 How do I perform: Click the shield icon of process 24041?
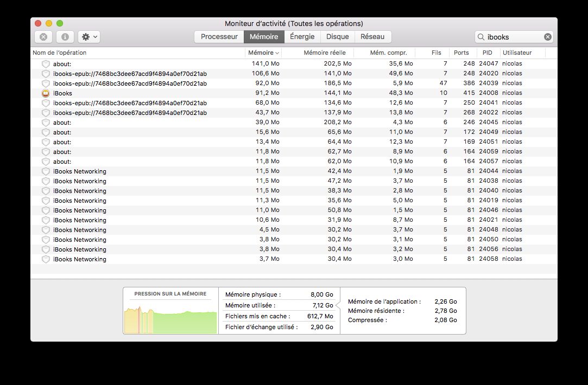point(46,102)
